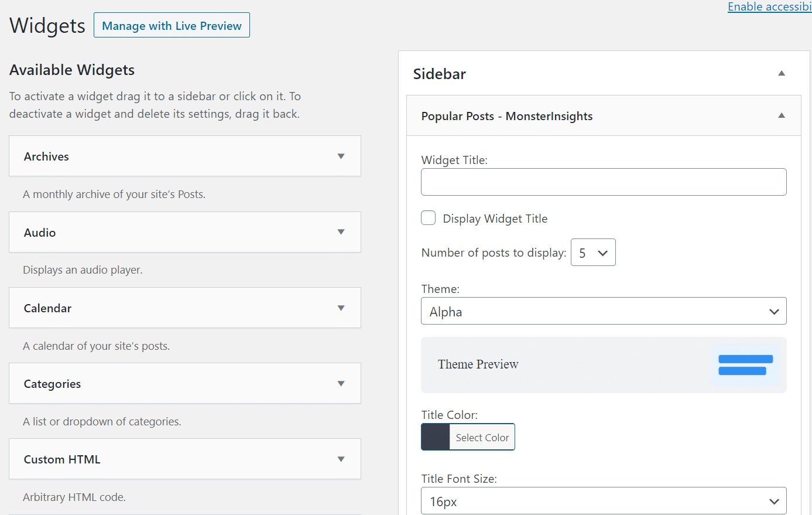Click the Theme Preview thumbnail
812x515 pixels.
click(604, 365)
